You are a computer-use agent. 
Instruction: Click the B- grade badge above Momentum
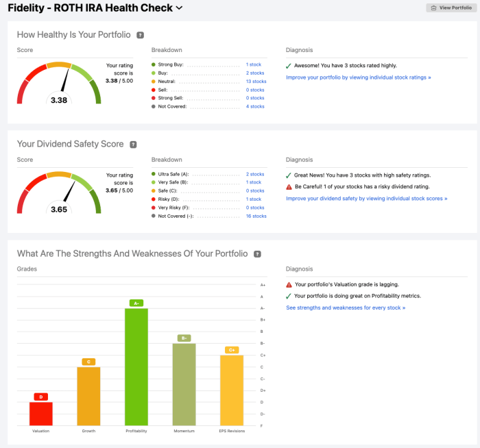pyautogui.click(x=184, y=338)
